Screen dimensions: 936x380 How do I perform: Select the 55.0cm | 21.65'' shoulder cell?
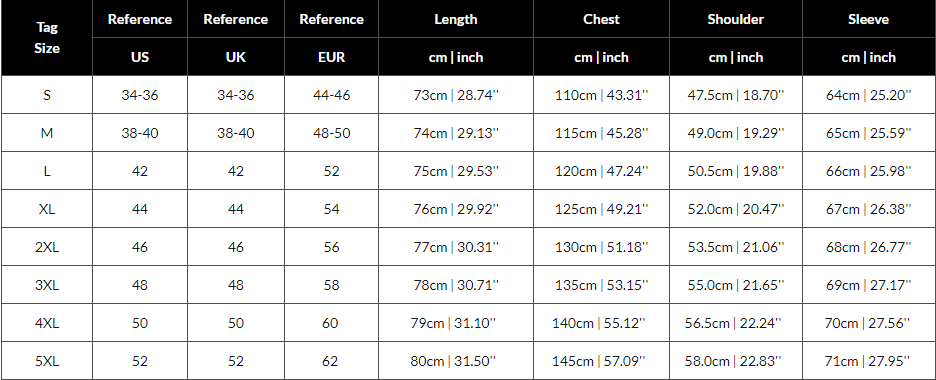pos(735,285)
